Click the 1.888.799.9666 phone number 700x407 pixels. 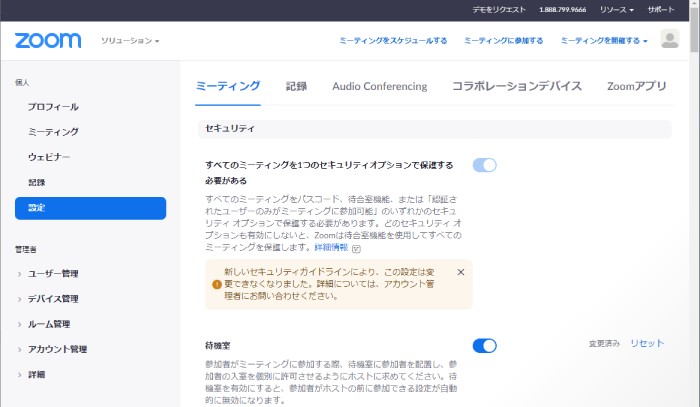click(562, 9)
